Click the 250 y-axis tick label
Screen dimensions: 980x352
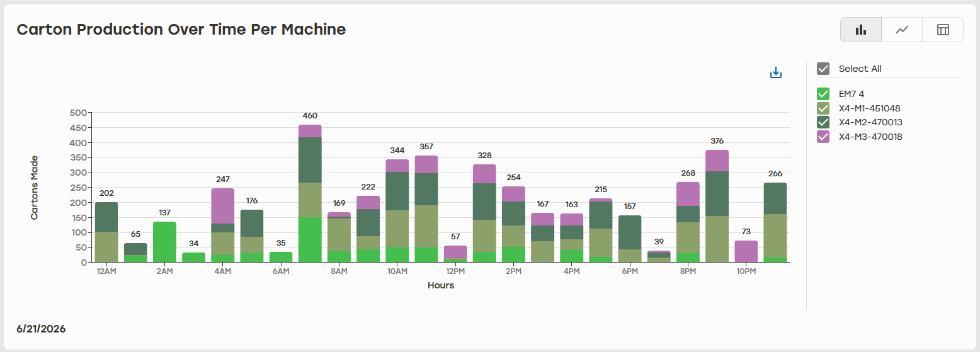tap(78, 188)
